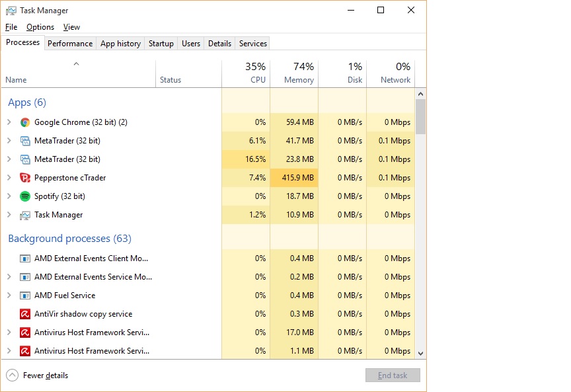Expand the MetaTrader row with 41.7 MB memory
The height and width of the screenshot is (392, 571).
point(9,141)
